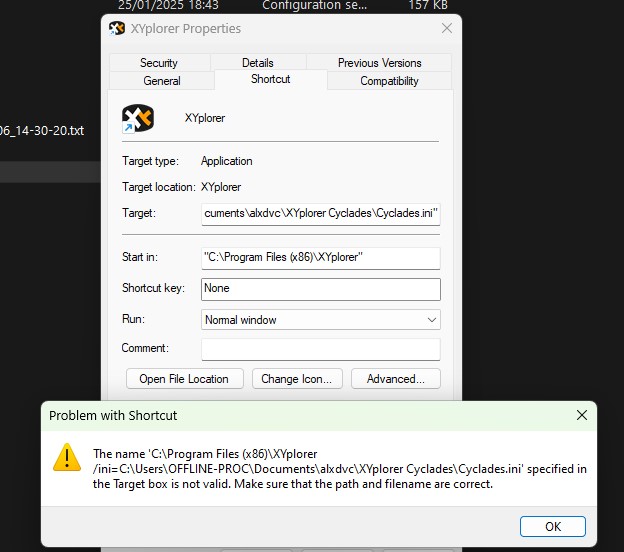Click the XYplorer icon in the Properties title bar
Screen dimensions: 624x552
117,29
